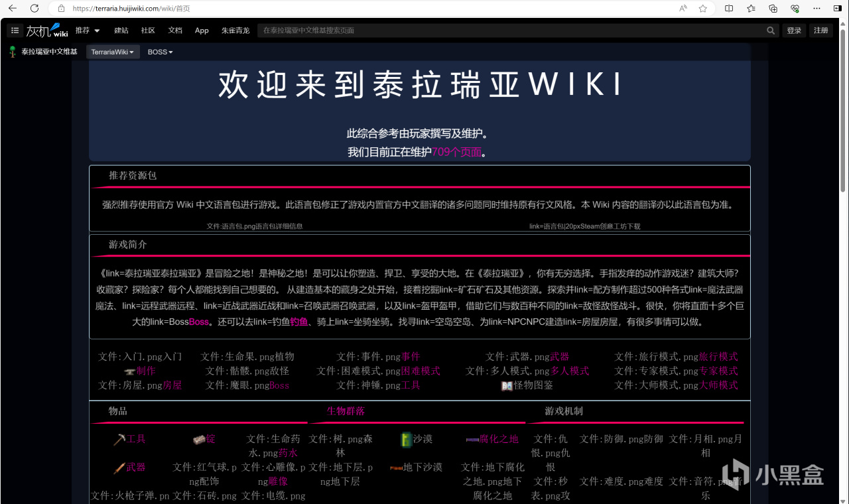The width and height of the screenshot is (849, 504).
Task: Click the book icon next to 怪物图鉴
Action: point(507,385)
